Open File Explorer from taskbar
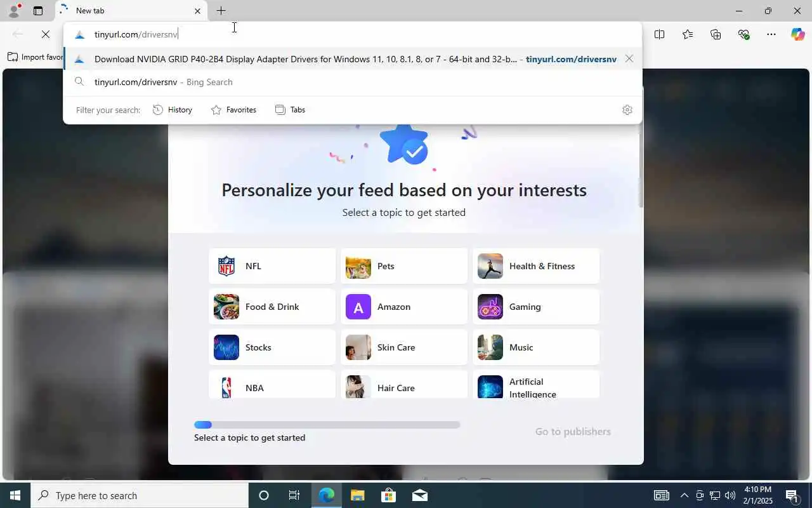Viewport: 812px width, 508px height. 358,495
